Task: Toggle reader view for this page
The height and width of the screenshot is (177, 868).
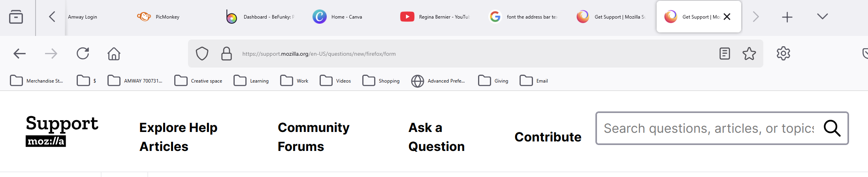Action: pyautogui.click(x=725, y=53)
